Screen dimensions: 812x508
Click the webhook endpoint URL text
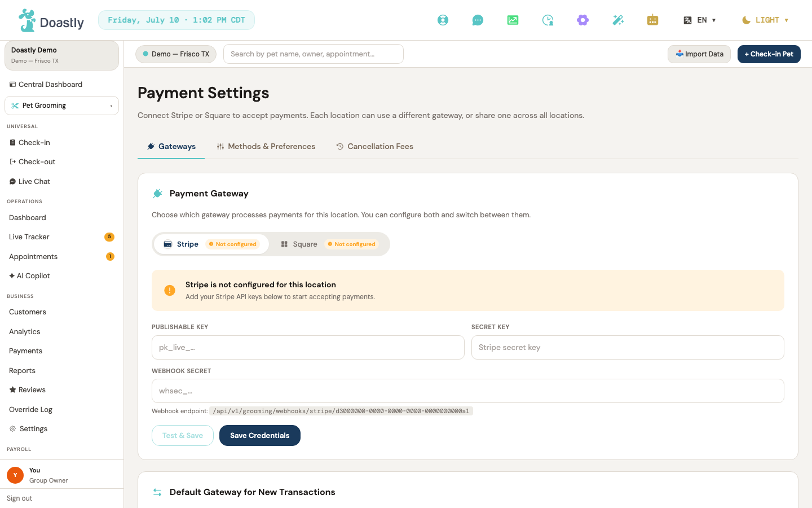click(x=341, y=411)
